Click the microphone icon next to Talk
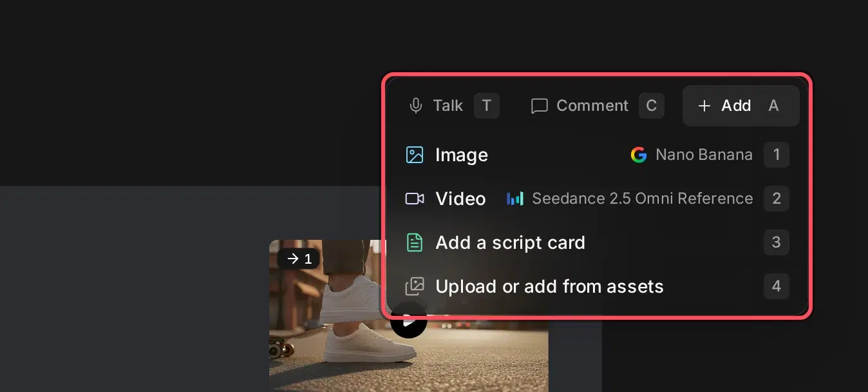This screenshot has width=868, height=392. pos(416,106)
